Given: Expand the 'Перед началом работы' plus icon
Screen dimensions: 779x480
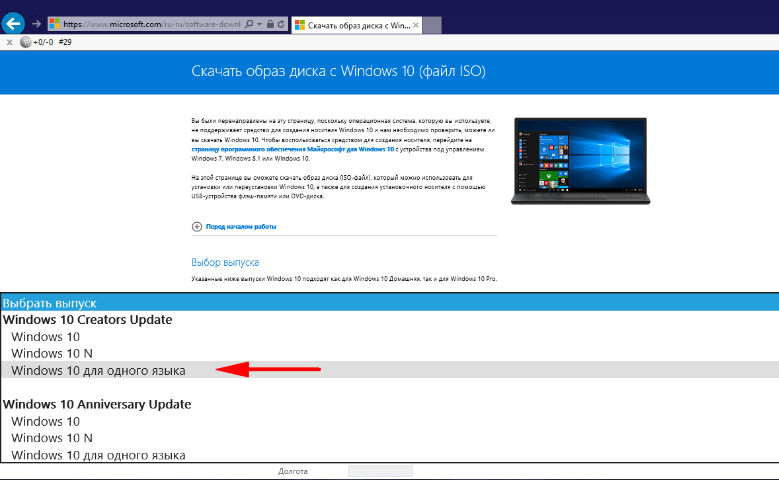Looking at the screenshot, I should pyautogui.click(x=197, y=227).
